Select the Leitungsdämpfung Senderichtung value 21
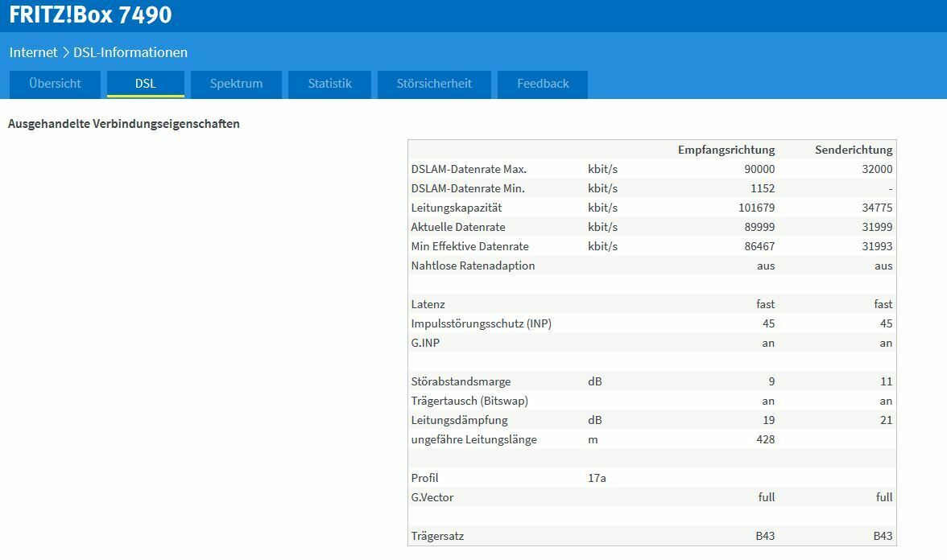This screenshot has height=560, width=947. pos(886,420)
